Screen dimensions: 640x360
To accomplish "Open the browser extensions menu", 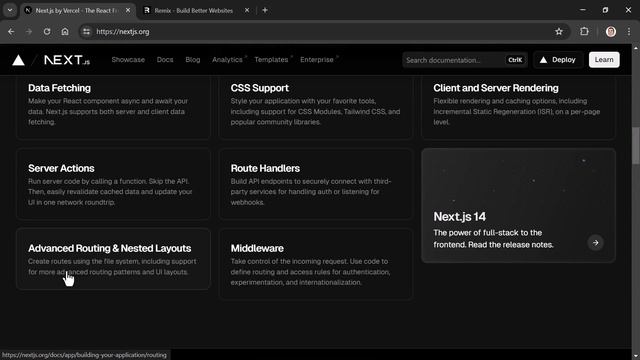I will point(584,31).
